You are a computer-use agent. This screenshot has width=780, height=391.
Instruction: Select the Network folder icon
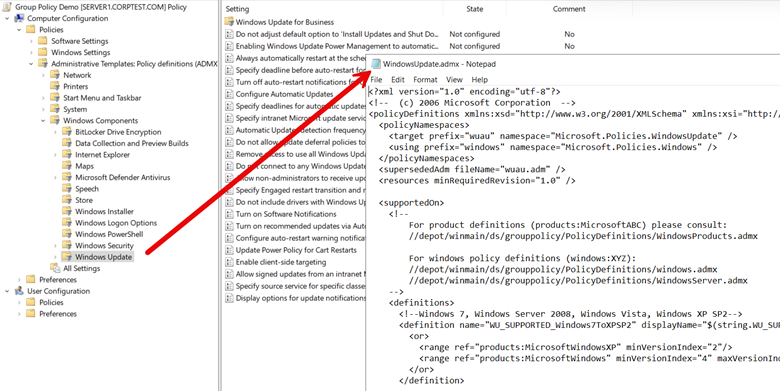coord(55,75)
